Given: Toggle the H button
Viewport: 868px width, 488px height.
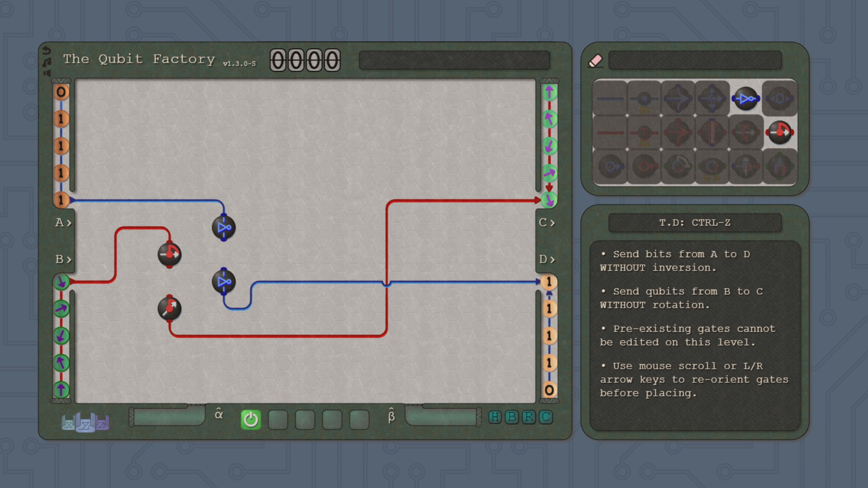Looking at the screenshot, I should pos(495,417).
